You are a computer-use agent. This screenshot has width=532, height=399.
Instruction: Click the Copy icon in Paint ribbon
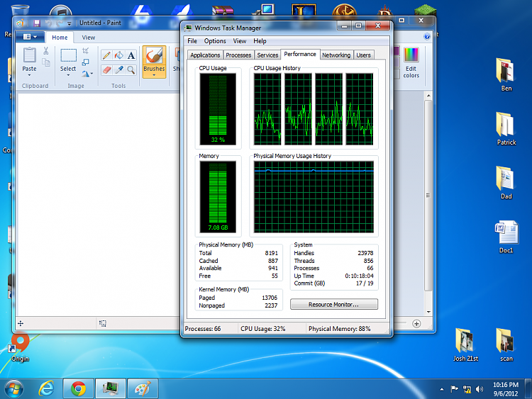46,62
